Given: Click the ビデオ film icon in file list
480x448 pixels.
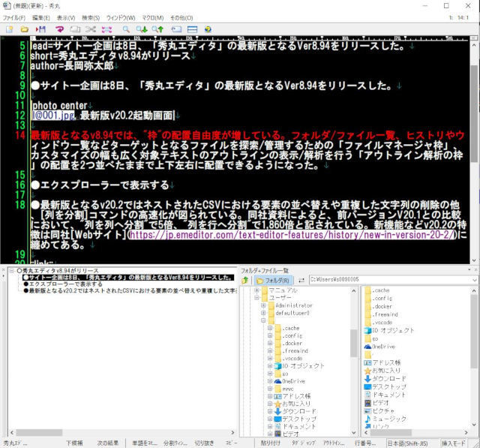Looking at the screenshot, I should [367, 403].
